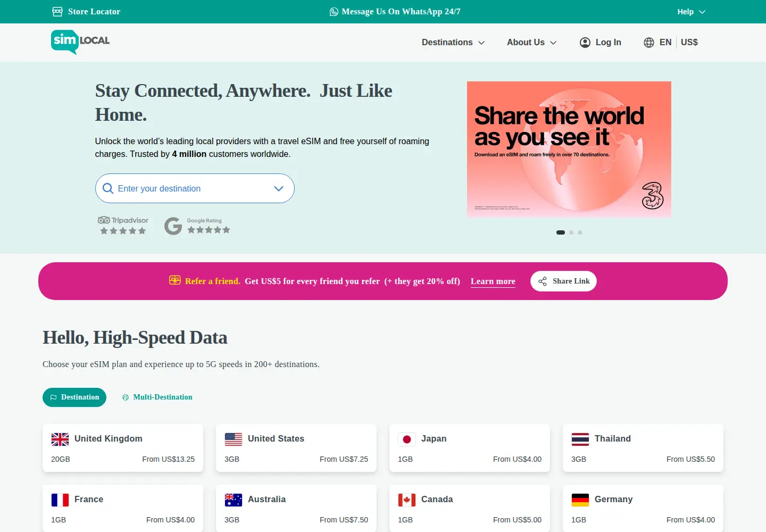The height and width of the screenshot is (532, 766).
Task: Click the Enter your destination field
Action: 195,188
